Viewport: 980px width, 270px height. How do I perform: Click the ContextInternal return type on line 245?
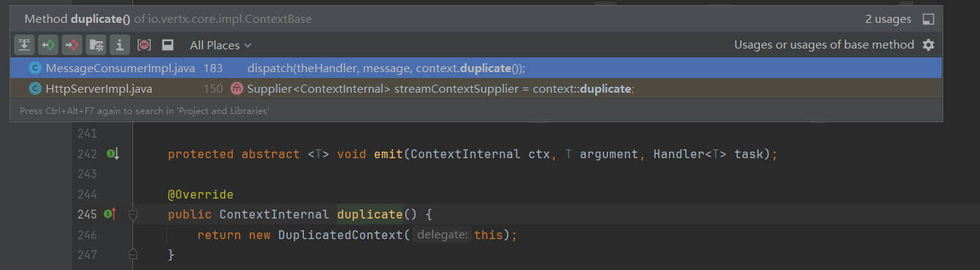tap(274, 215)
